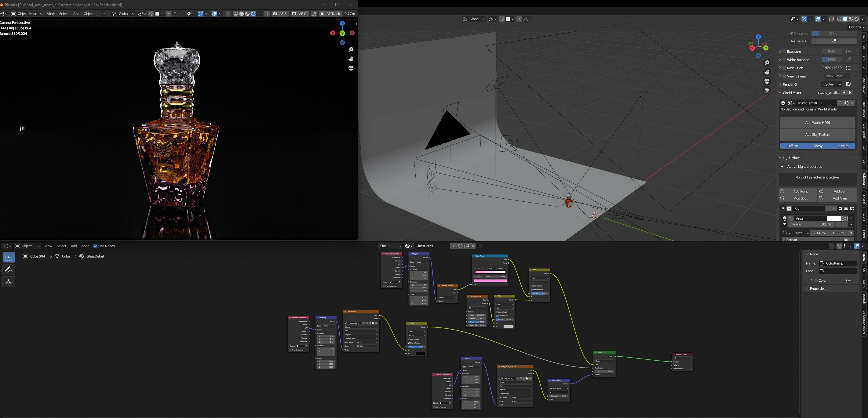This screenshot has width=868, height=418.
Task: Pause the viewport render preview
Action: (267, 14)
